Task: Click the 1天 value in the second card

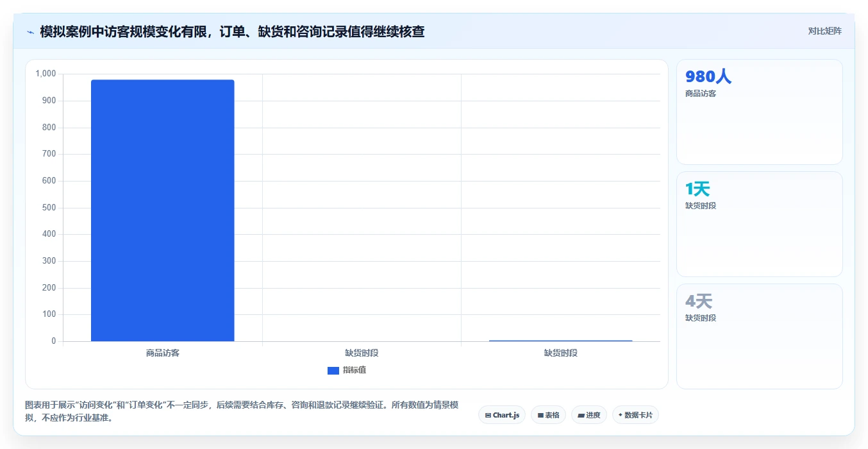Action: [x=697, y=189]
